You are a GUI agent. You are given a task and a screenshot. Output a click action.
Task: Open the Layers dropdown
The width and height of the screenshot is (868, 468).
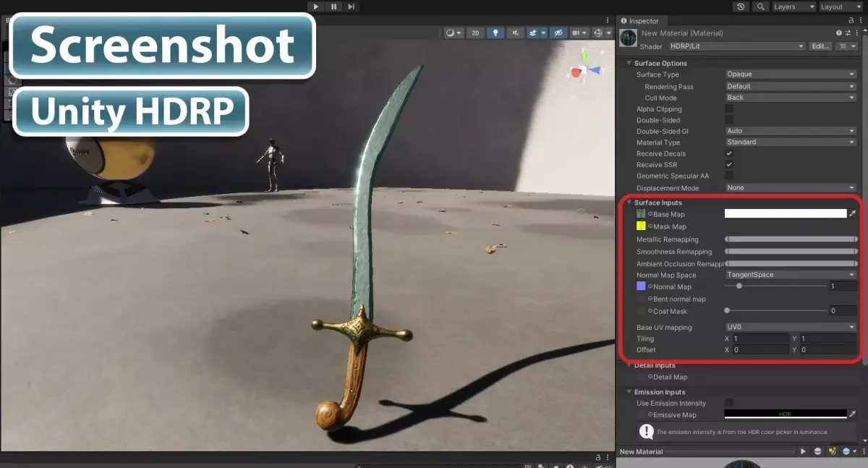pyautogui.click(x=793, y=7)
